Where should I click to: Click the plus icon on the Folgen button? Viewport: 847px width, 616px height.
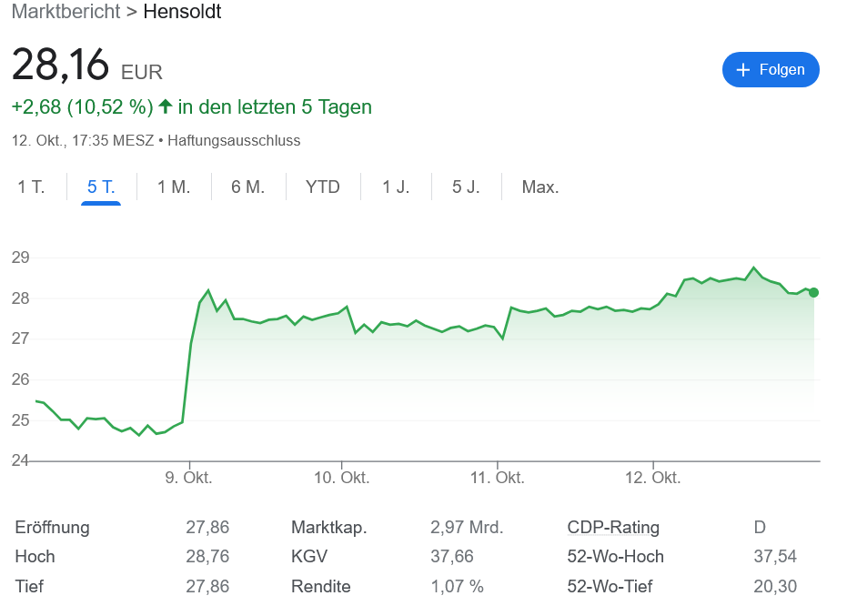744,69
